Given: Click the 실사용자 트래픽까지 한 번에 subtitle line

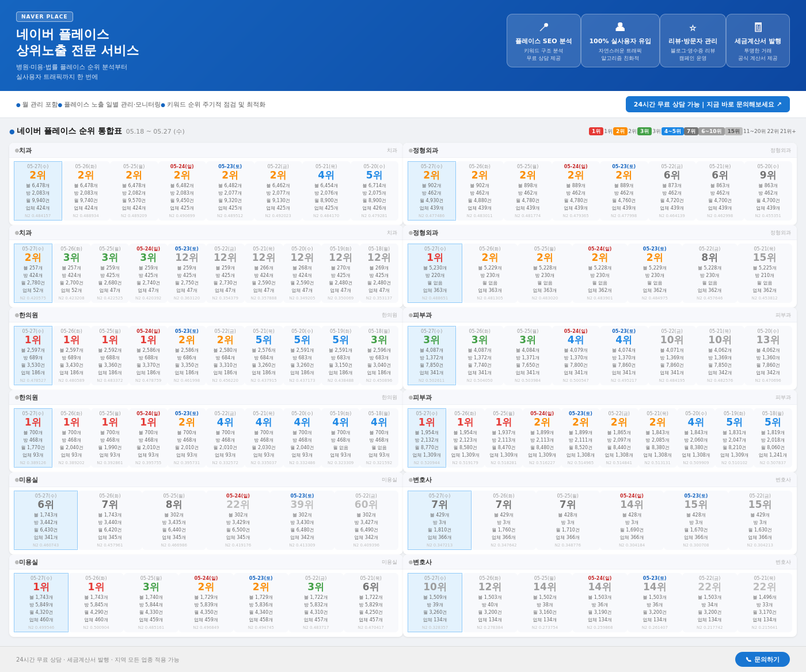Looking at the screenshot, I should click(57, 77).
